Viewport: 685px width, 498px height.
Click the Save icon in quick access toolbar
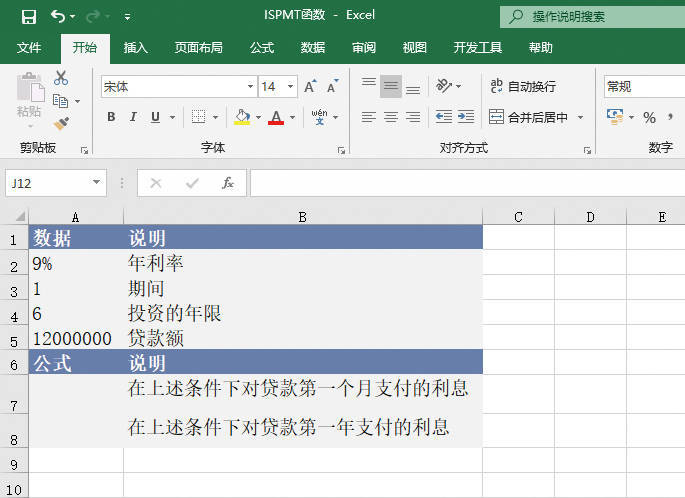tap(28, 17)
